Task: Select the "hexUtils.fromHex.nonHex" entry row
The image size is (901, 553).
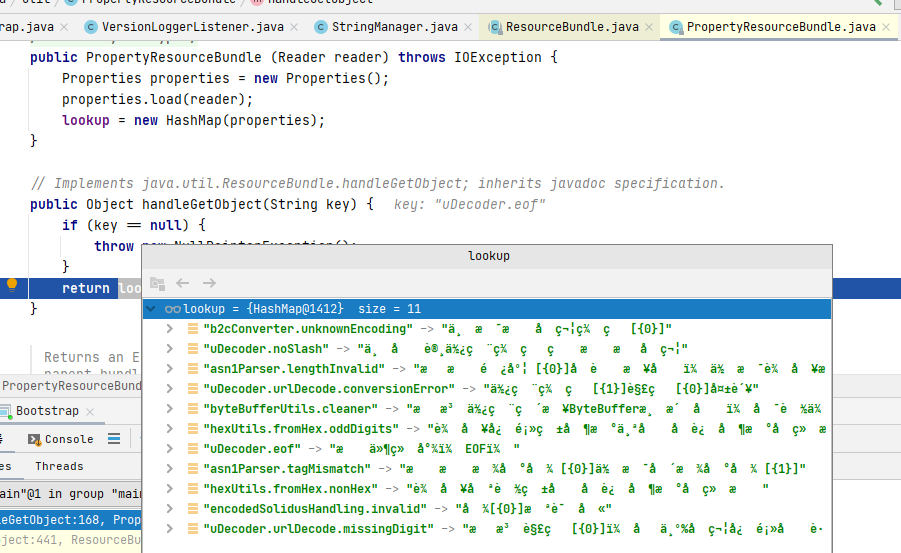Action: coord(487,489)
